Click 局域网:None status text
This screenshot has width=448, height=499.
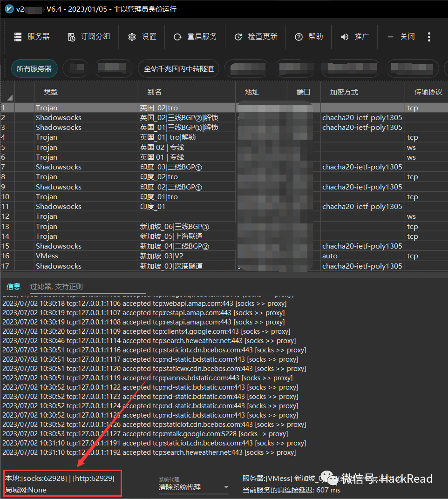[x=26, y=490]
